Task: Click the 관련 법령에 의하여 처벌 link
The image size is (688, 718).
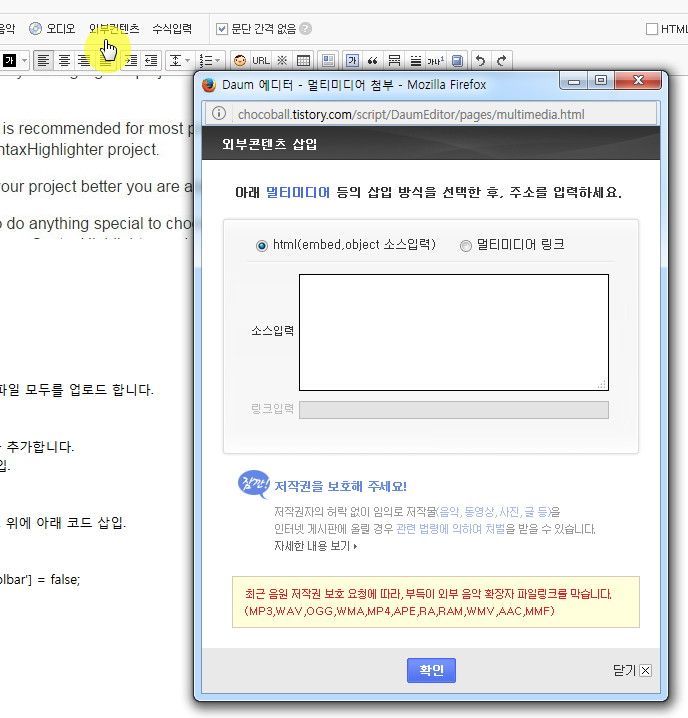Action: coord(450,529)
